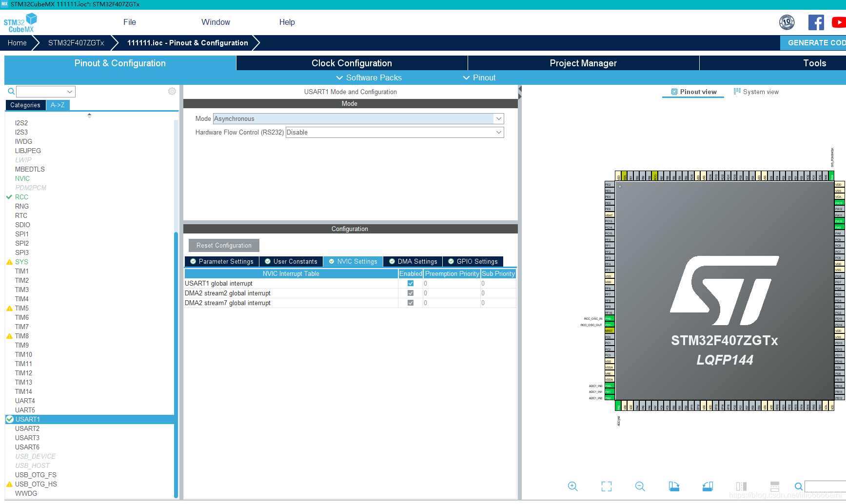Toggle DMA2 stream2 global interrupt checkbox
Image resolution: width=846 pixels, height=504 pixels.
pos(411,293)
